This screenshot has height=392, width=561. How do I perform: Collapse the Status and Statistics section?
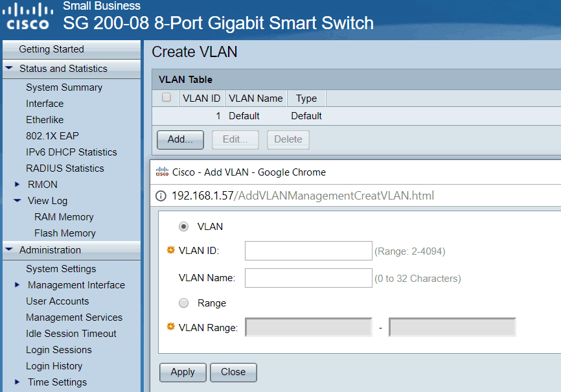click(9, 69)
